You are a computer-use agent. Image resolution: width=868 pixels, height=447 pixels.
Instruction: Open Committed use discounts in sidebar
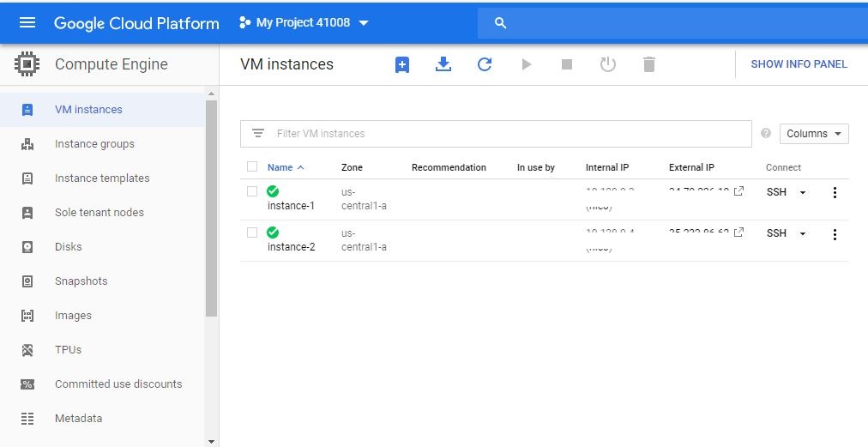coord(118,384)
